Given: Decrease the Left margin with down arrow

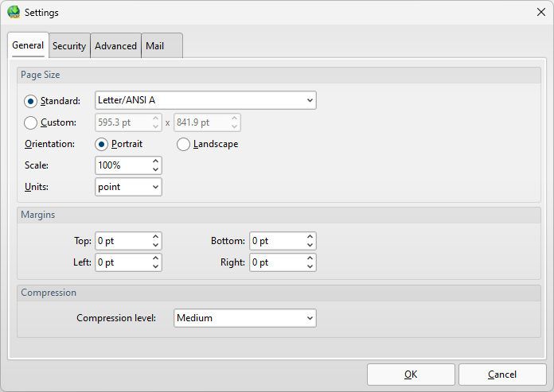Looking at the screenshot, I should point(155,266).
